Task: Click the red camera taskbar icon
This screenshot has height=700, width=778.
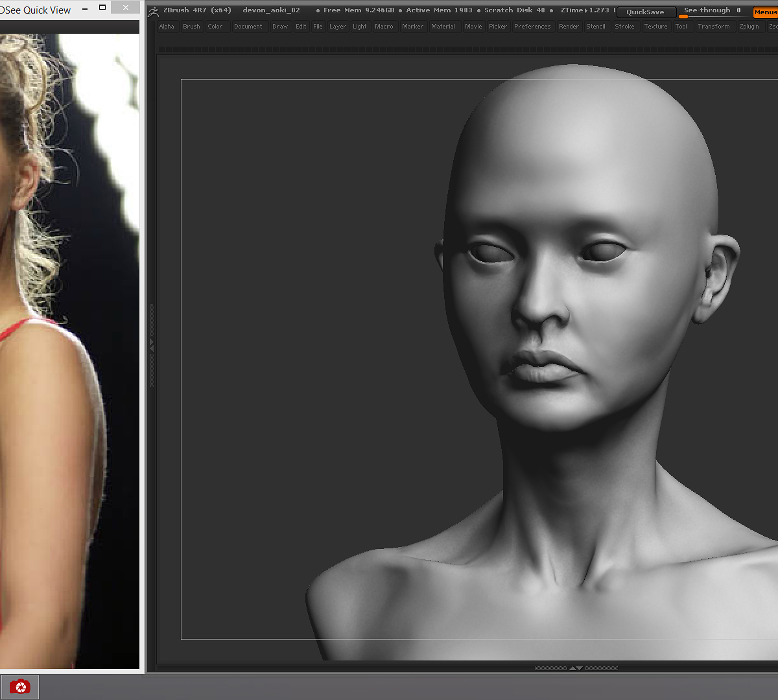Action: (20, 687)
